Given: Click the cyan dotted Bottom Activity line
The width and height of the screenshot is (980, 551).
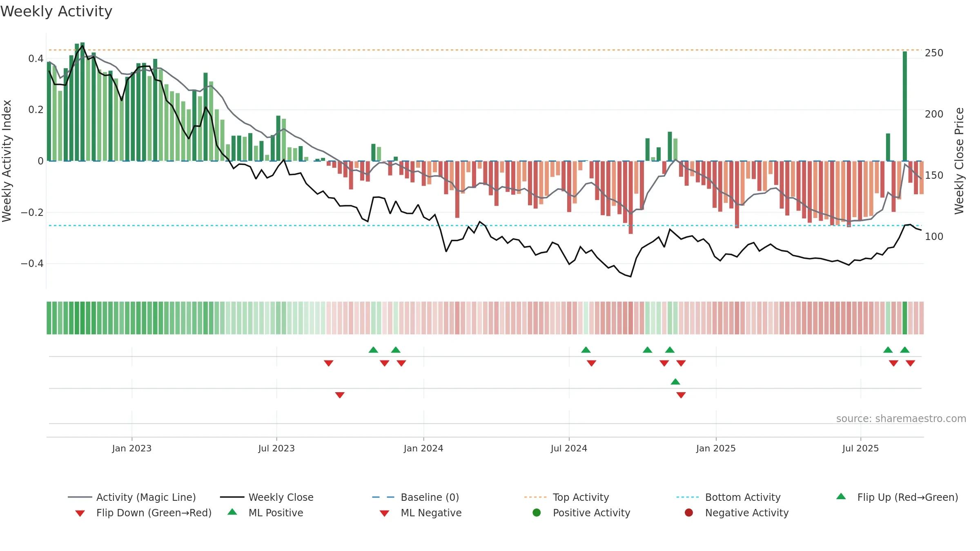Looking at the screenshot, I should [x=485, y=225].
